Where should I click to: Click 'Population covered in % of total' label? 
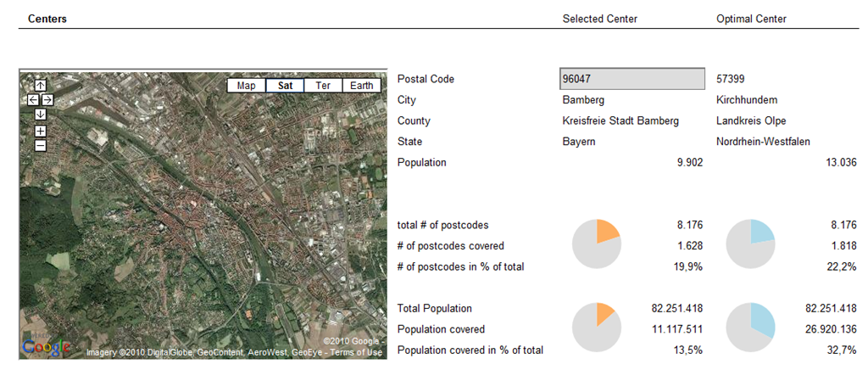click(470, 350)
